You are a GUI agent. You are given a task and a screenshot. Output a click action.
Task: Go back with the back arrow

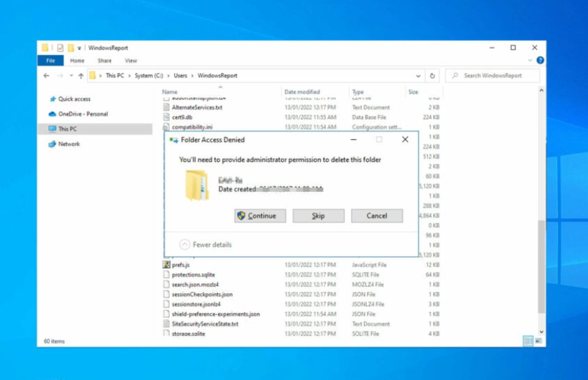click(x=46, y=76)
